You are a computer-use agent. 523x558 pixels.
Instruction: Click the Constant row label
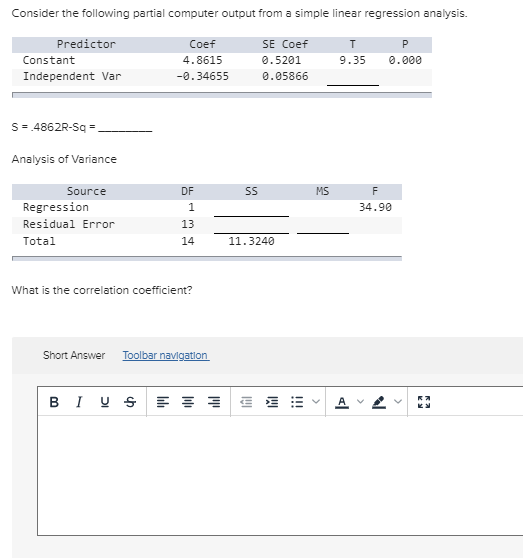coord(49,60)
